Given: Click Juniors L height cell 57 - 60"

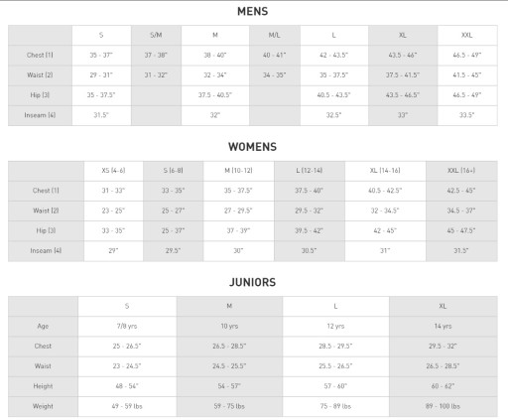Looking at the screenshot, I should [335, 386].
